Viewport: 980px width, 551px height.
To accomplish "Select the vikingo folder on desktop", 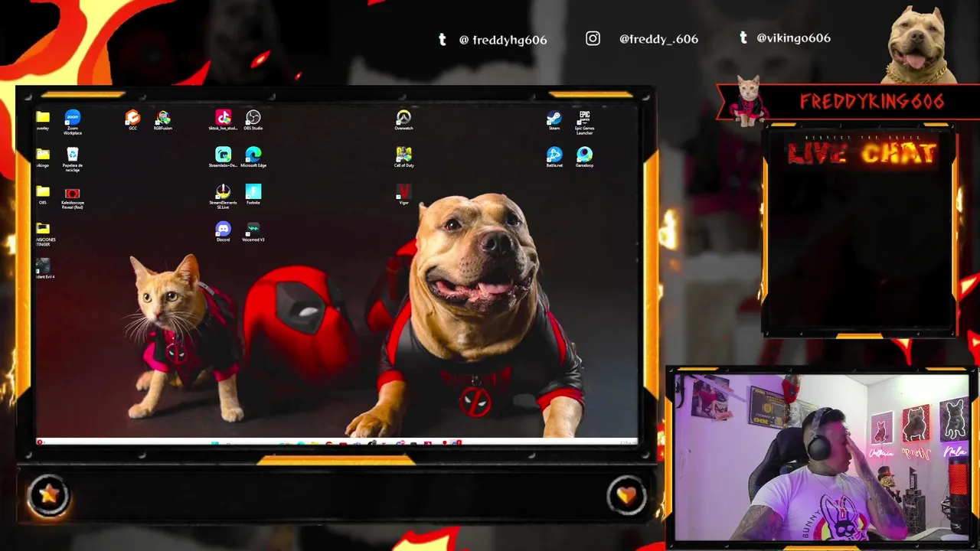I will (43, 158).
